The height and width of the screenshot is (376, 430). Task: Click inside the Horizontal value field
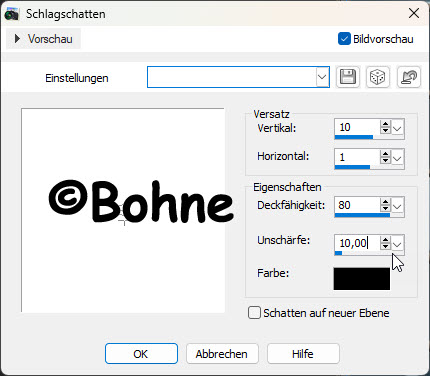(x=357, y=157)
